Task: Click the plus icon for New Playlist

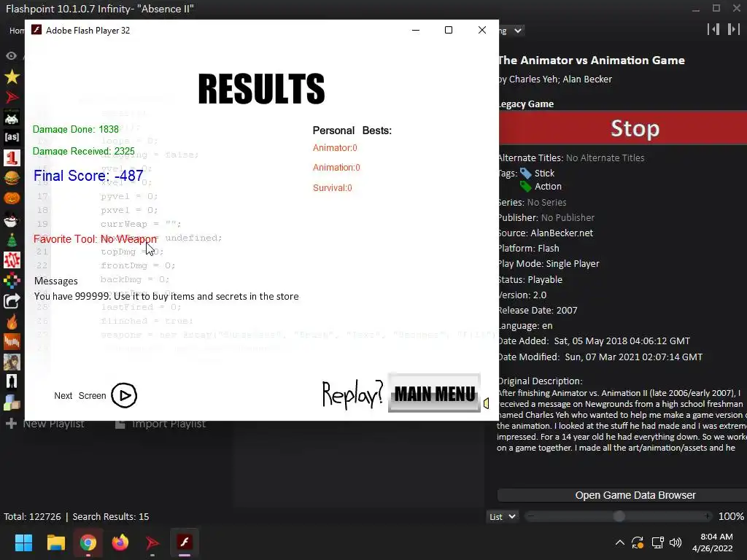Action: (x=11, y=424)
